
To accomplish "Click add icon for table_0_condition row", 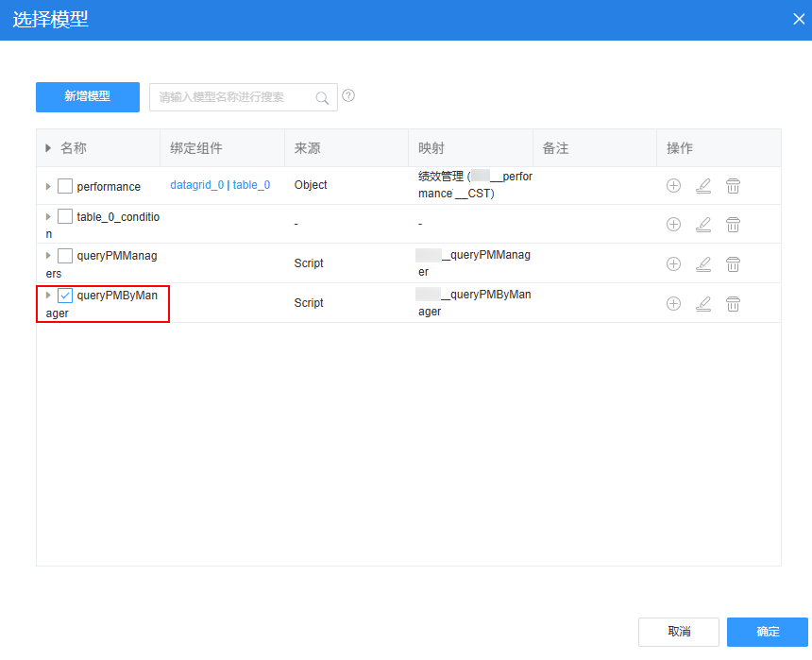I will (673, 225).
